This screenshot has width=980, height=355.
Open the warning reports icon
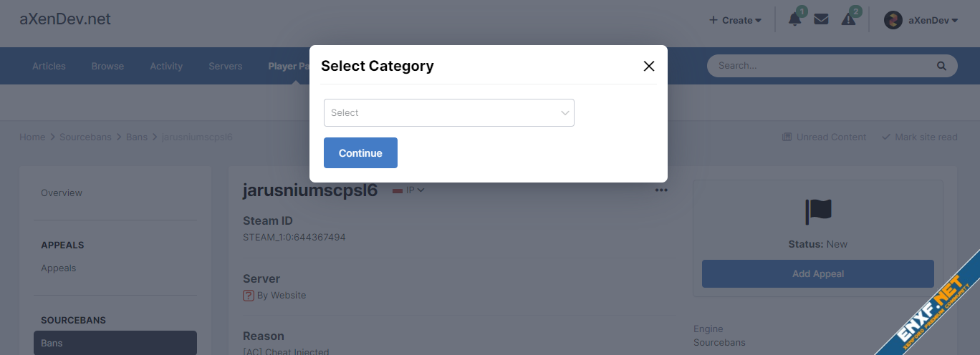point(848,20)
